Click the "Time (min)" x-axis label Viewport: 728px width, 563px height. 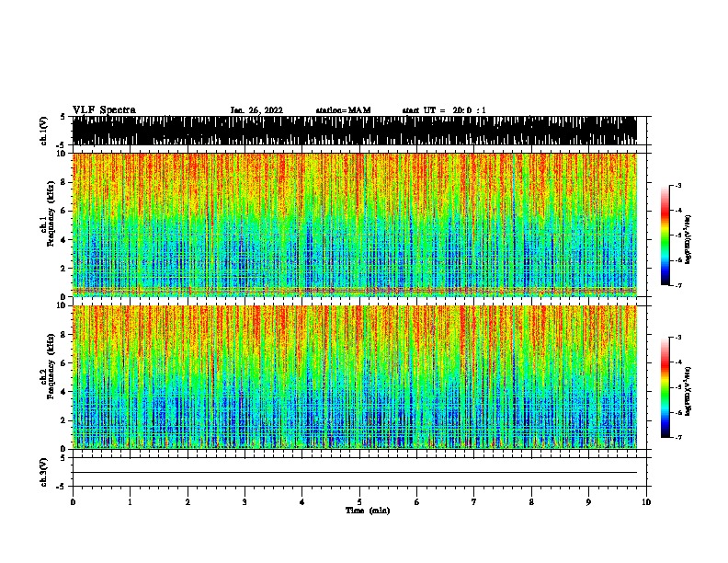(x=368, y=511)
